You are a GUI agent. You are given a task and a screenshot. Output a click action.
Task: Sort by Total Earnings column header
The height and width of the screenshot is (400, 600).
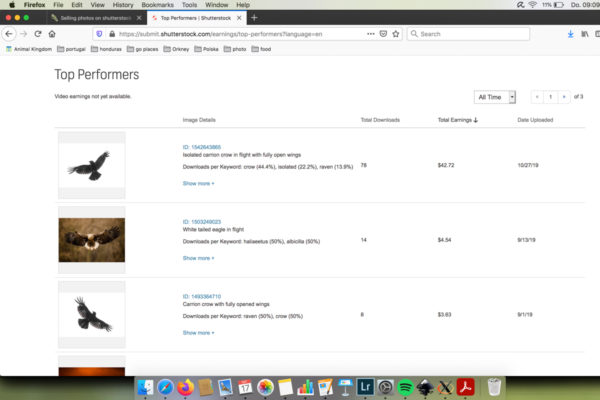(458, 120)
